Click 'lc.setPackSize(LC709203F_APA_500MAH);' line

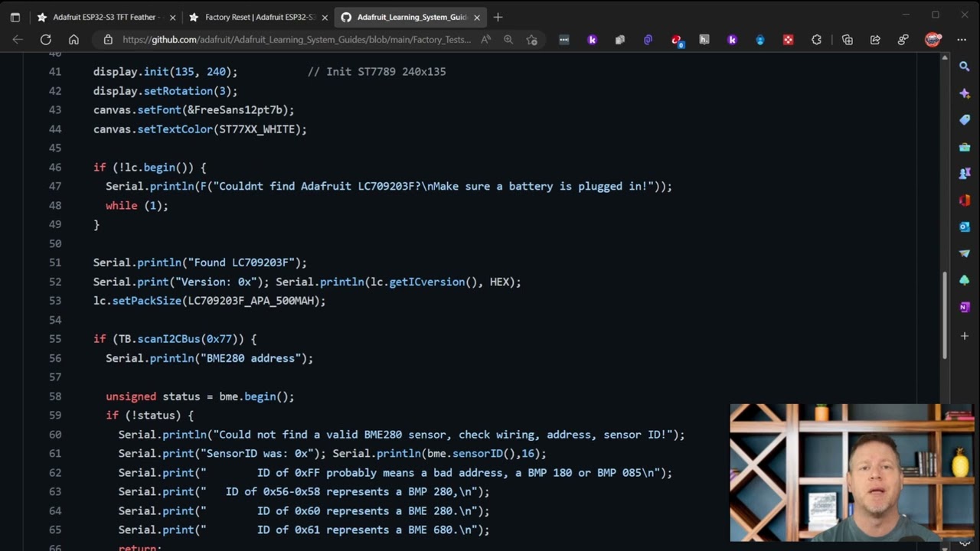click(x=210, y=301)
